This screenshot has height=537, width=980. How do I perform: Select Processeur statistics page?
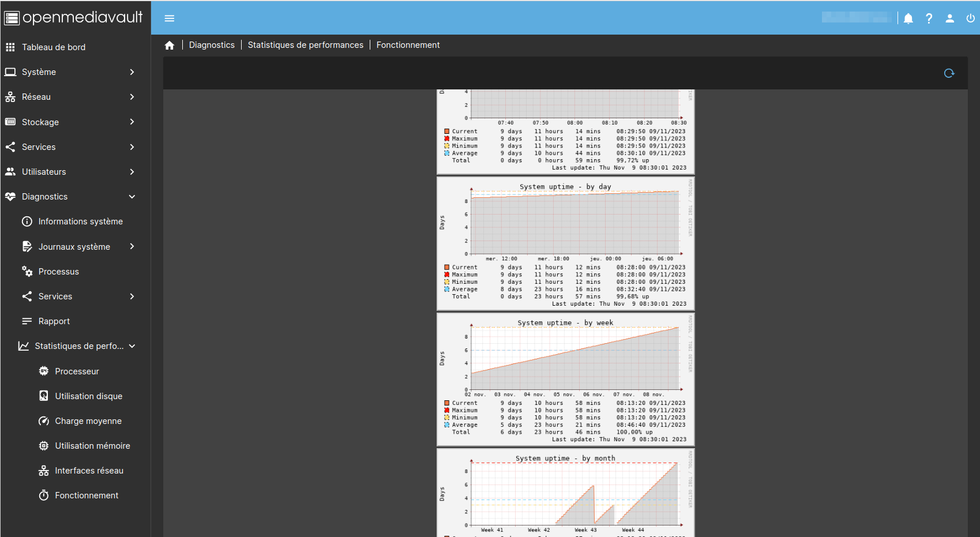[77, 371]
